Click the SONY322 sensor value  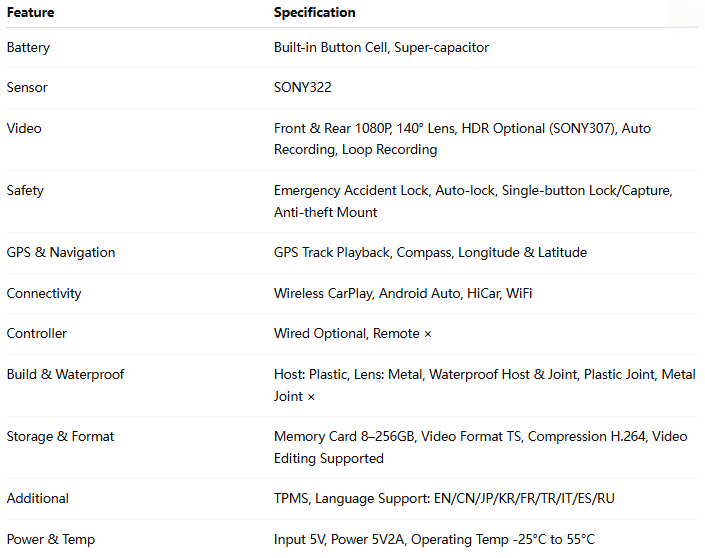pos(302,88)
